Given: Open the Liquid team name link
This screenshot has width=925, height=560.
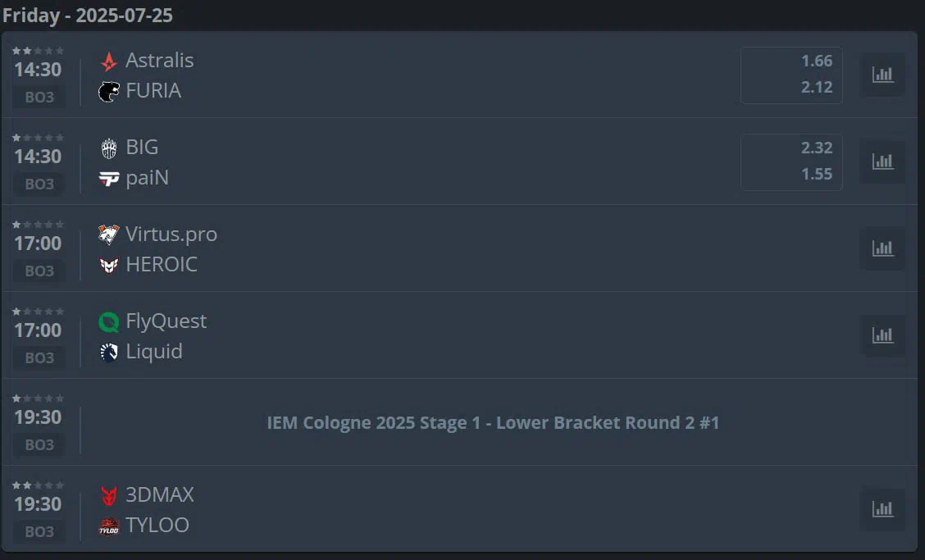Looking at the screenshot, I should tap(154, 352).
